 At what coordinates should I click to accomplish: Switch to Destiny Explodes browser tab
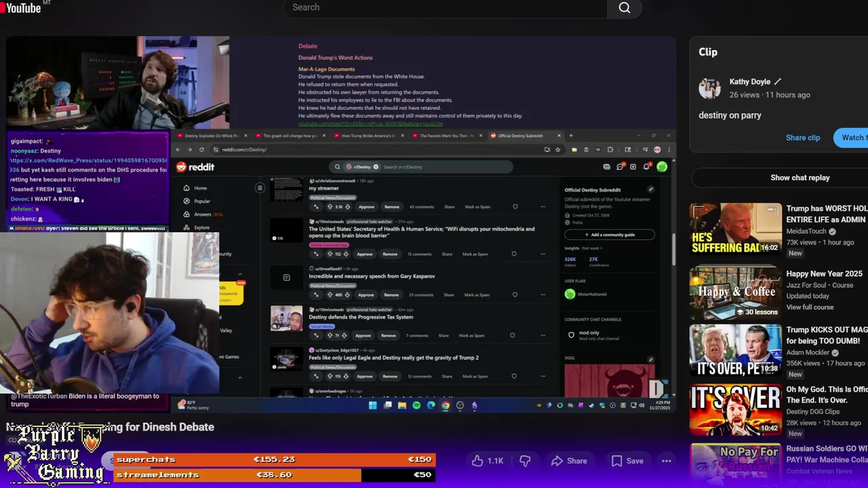click(x=212, y=136)
